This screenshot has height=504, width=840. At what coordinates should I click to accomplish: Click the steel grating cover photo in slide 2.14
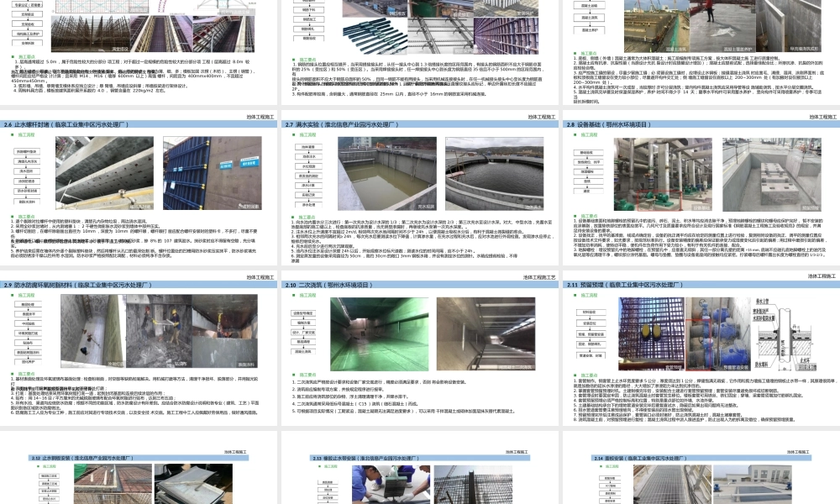672,484
